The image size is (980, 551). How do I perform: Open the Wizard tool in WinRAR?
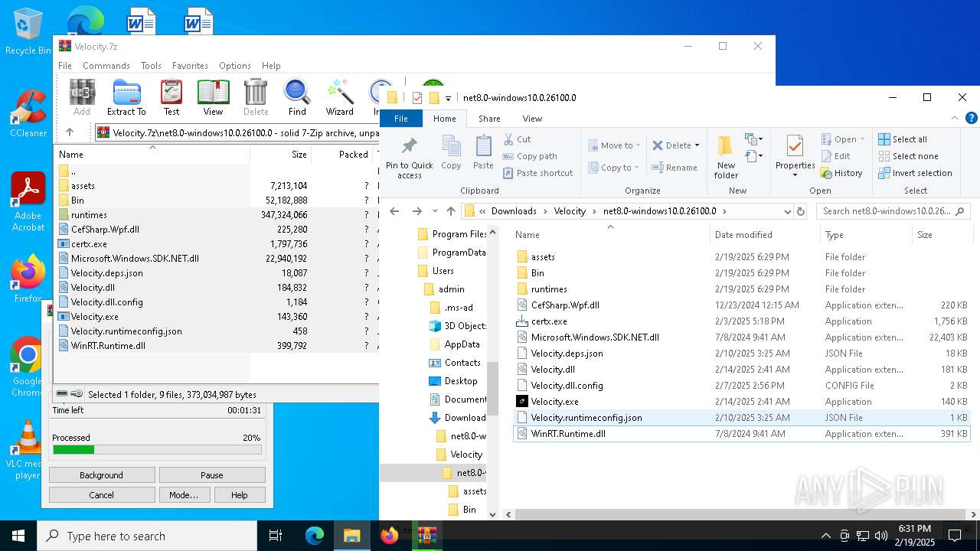(x=339, y=97)
